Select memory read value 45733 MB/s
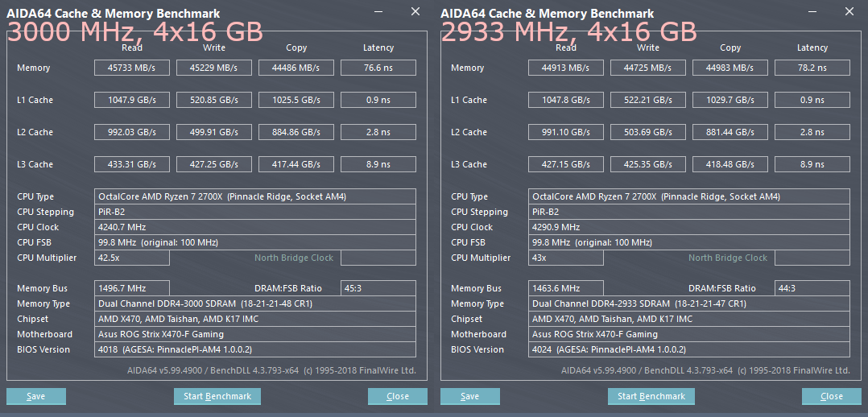This screenshot has height=417, width=868. tap(132, 68)
